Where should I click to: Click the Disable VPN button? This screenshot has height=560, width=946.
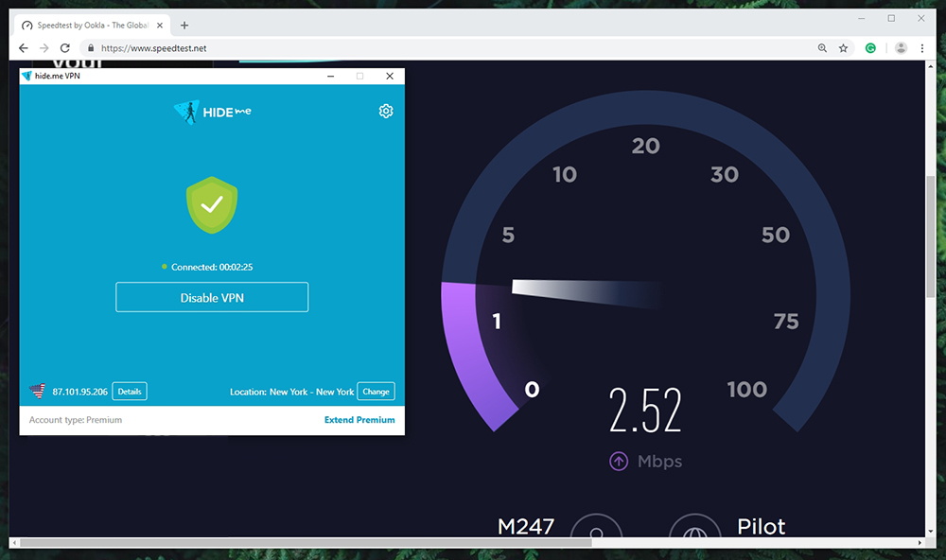point(212,297)
